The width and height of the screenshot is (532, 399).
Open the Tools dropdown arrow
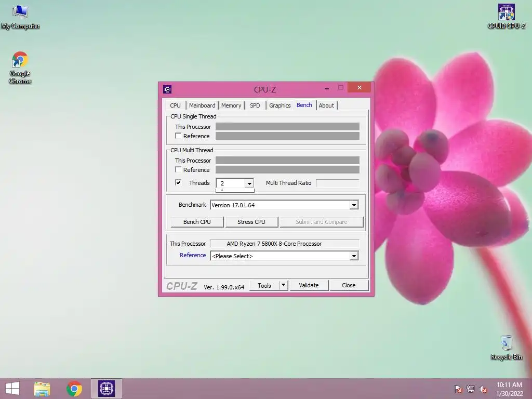pyautogui.click(x=283, y=285)
